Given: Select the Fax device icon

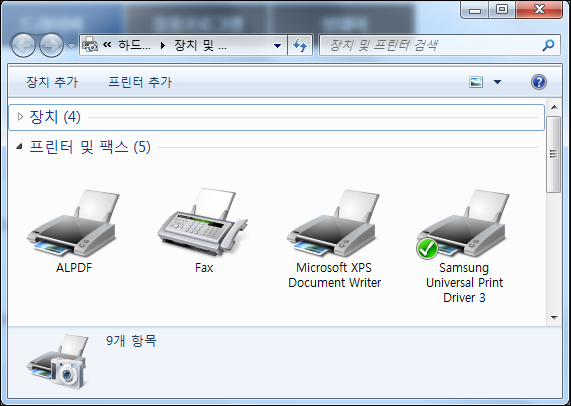Looking at the screenshot, I should pos(203,222).
